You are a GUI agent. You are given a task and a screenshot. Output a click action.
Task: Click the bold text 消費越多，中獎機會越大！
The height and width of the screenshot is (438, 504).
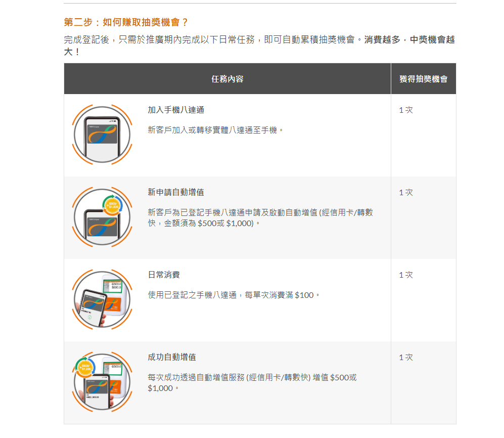pos(409,40)
